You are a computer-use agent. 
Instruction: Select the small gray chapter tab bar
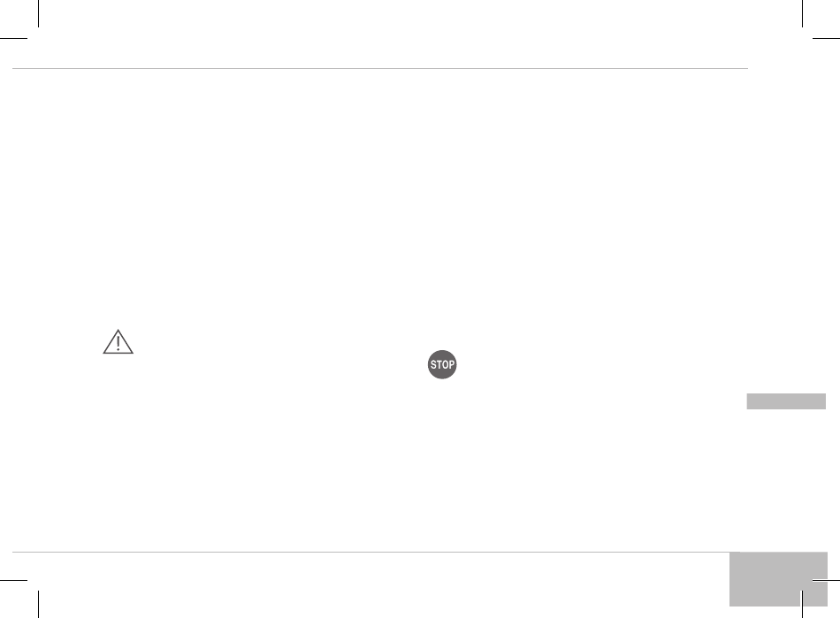[786, 401]
